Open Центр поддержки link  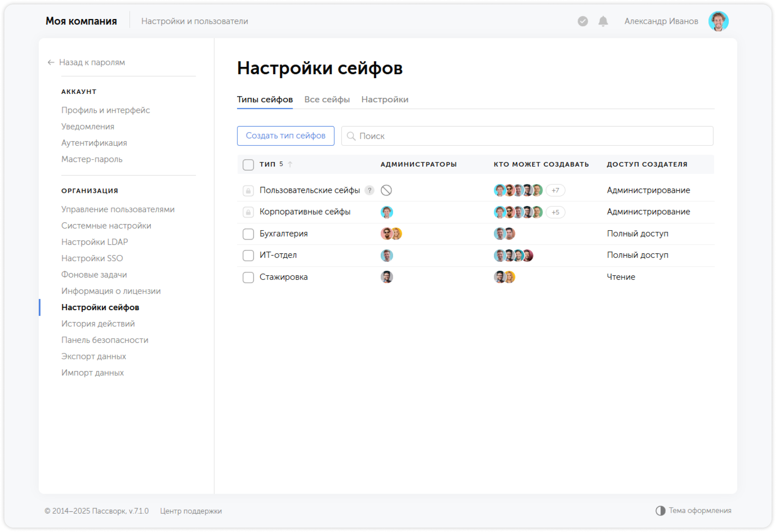pyautogui.click(x=191, y=511)
